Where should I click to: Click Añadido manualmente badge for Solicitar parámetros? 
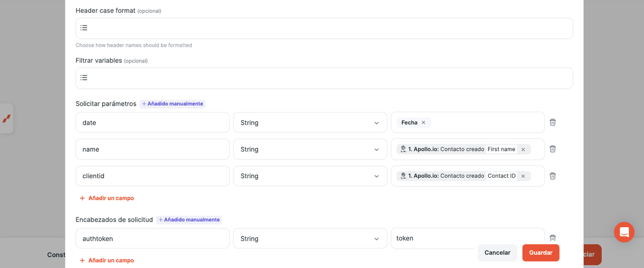[172, 104]
